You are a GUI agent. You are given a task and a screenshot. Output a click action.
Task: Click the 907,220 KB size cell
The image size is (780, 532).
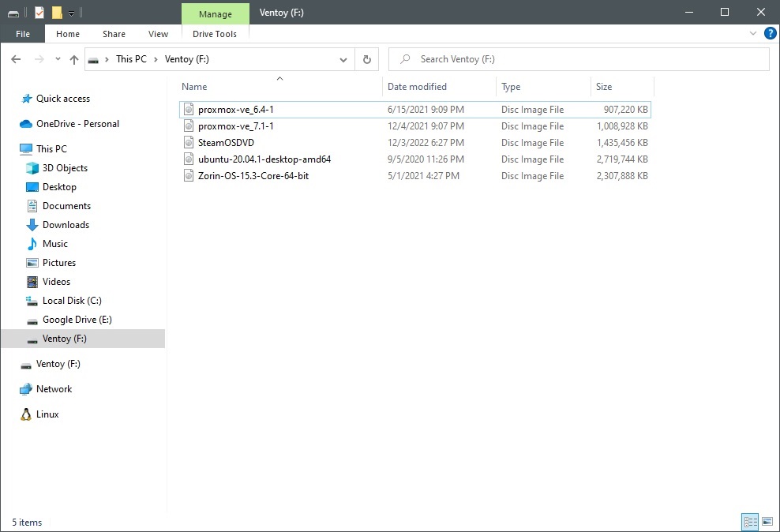[x=626, y=110]
